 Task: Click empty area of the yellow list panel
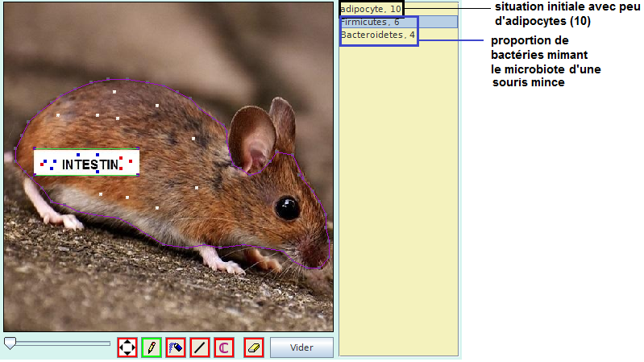[x=398, y=202]
